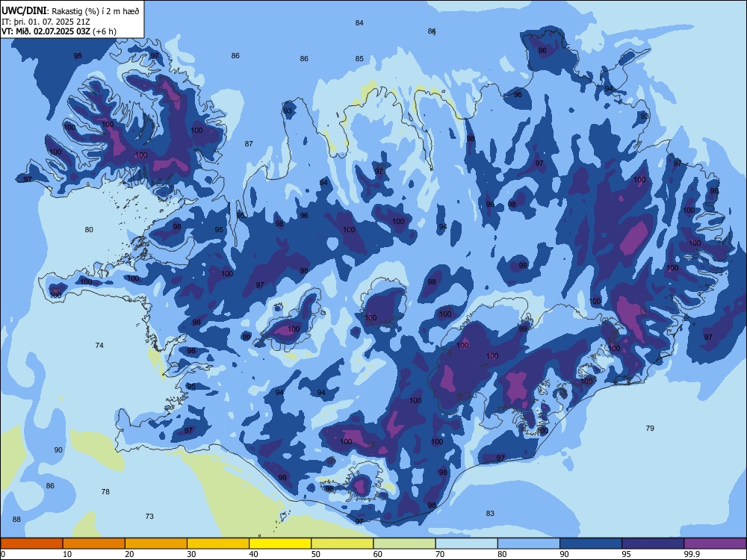Select the orange 10–20 legend color block
This screenshot has width=747, height=560.
click(94, 544)
